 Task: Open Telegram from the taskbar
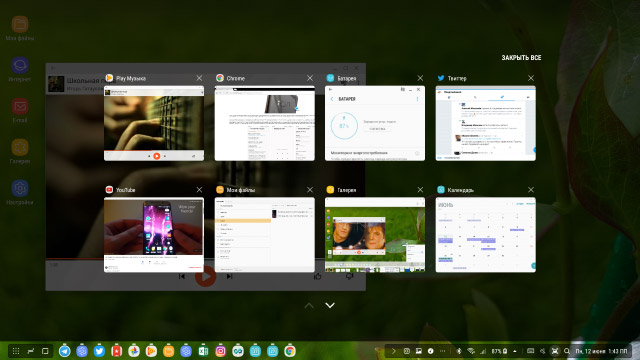[64, 351]
